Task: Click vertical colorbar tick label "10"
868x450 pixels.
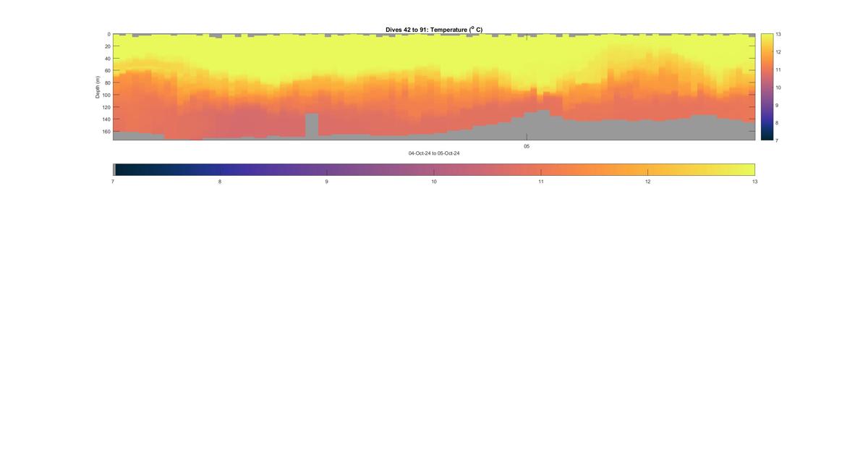Action: coord(779,87)
